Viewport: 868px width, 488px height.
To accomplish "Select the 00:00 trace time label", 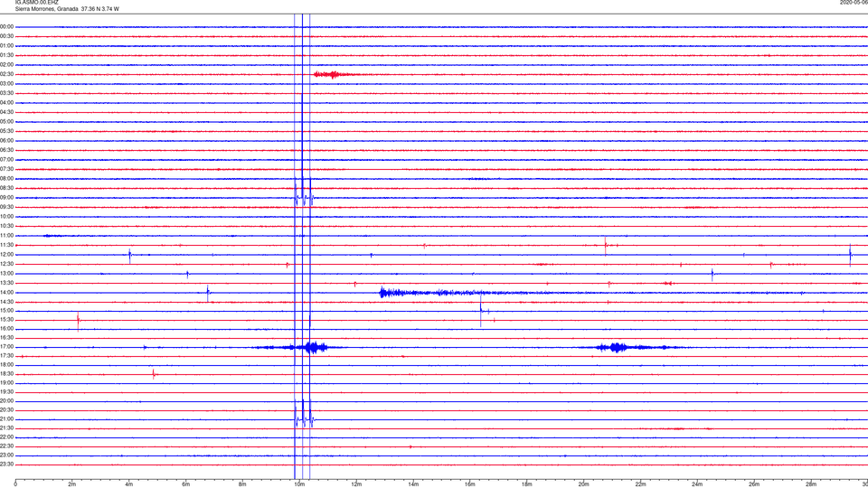I will pos(6,26).
